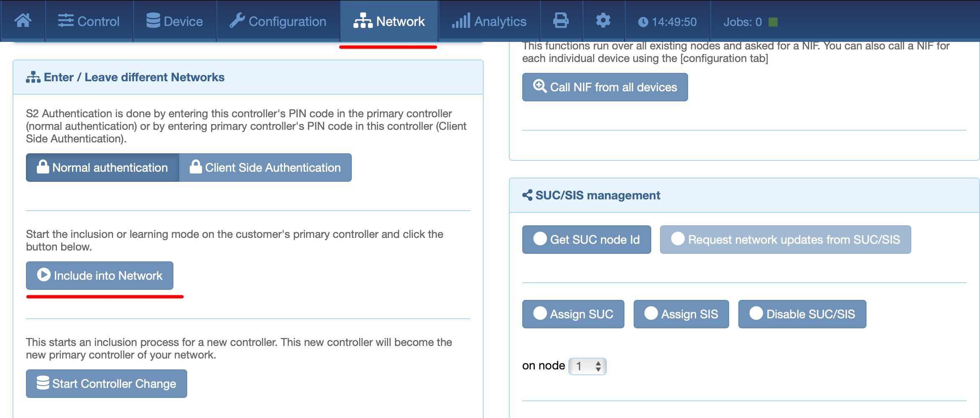This screenshot has width=980, height=418.
Task: Select Client Side Authentication mode
Action: [x=265, y=168]
